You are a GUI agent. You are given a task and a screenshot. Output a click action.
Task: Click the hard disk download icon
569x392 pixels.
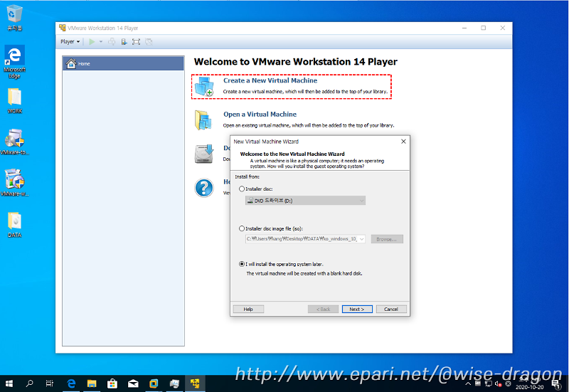[204, 154]
